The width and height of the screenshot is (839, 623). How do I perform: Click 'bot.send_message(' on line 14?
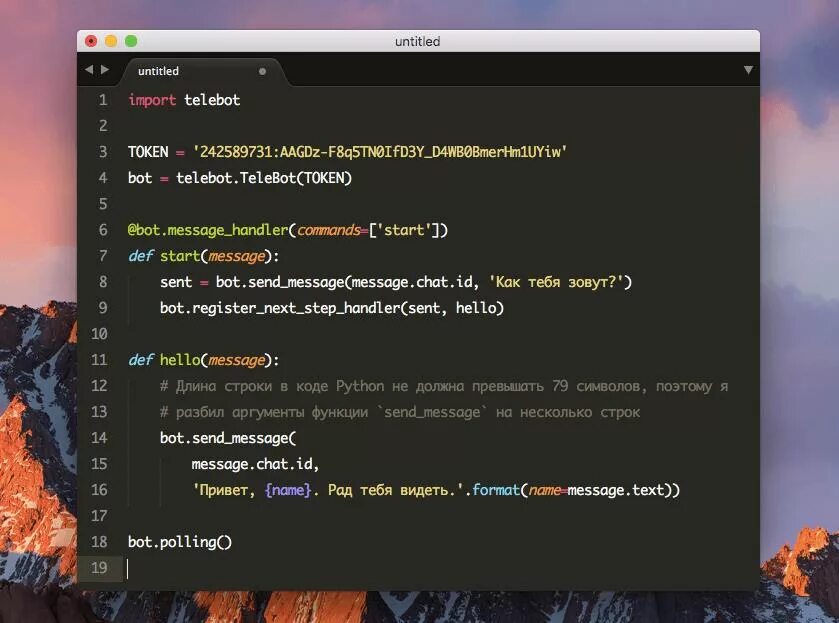point(228,438)
